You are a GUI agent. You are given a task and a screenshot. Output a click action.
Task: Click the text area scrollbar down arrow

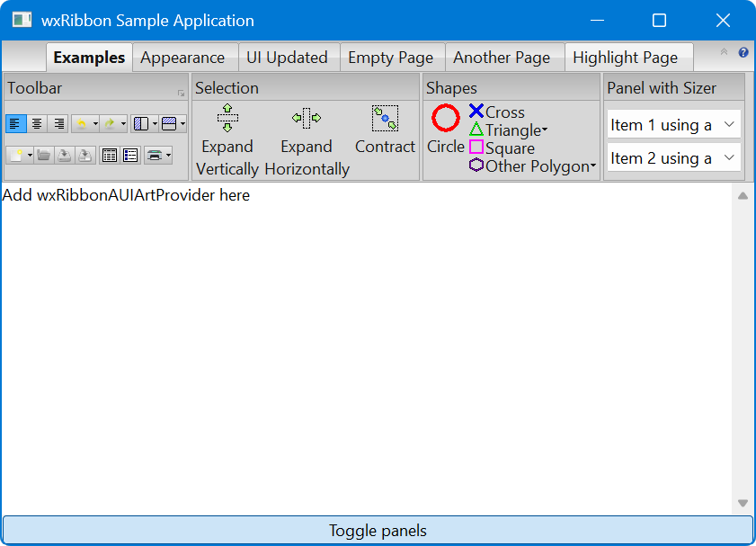tap(743, 503)
